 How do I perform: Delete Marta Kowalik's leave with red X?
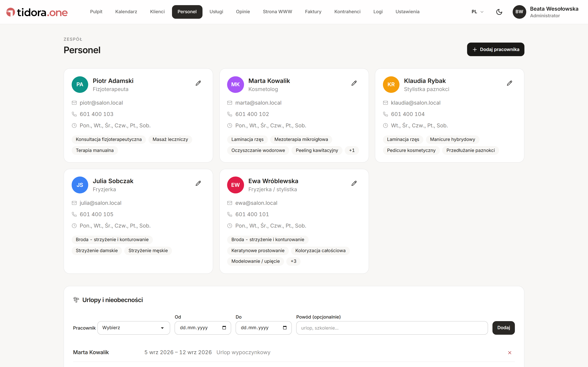click(510, 353)
